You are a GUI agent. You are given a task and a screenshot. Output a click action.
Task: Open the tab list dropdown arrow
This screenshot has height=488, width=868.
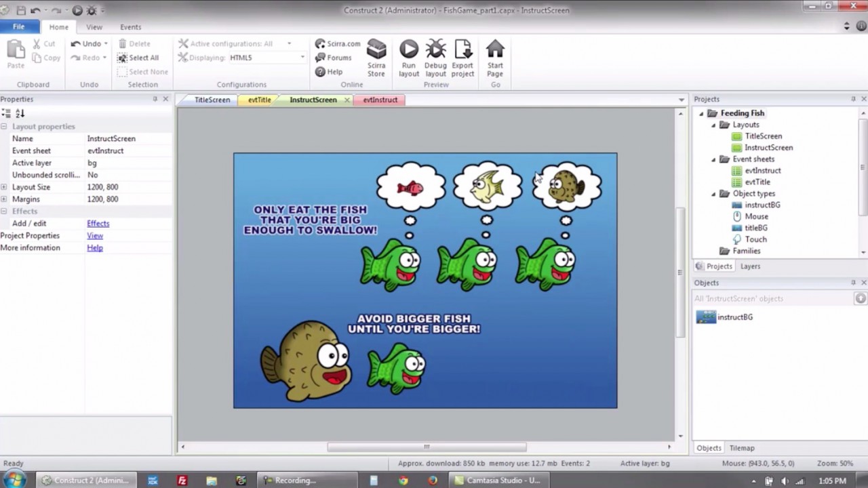(682, 100)
